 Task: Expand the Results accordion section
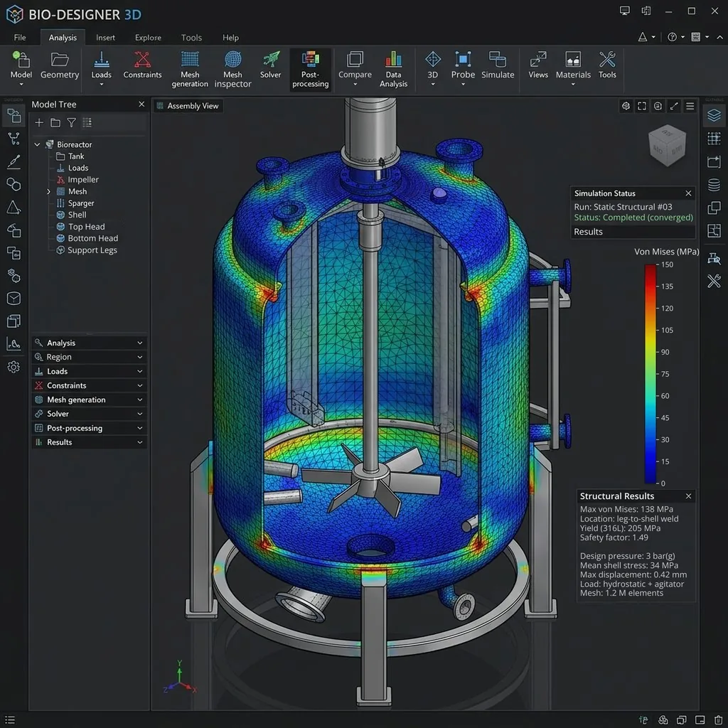[89, 442]
